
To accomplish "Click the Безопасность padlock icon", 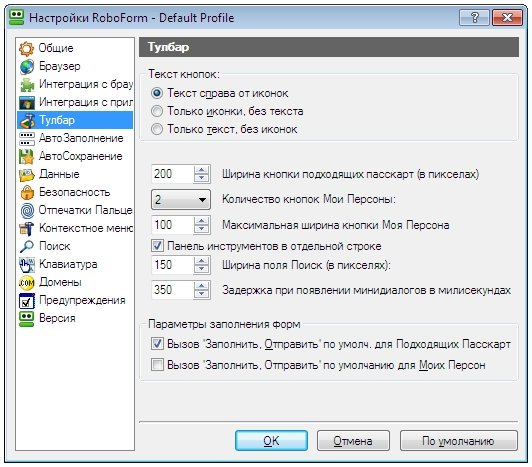I will tap(26, 192).
